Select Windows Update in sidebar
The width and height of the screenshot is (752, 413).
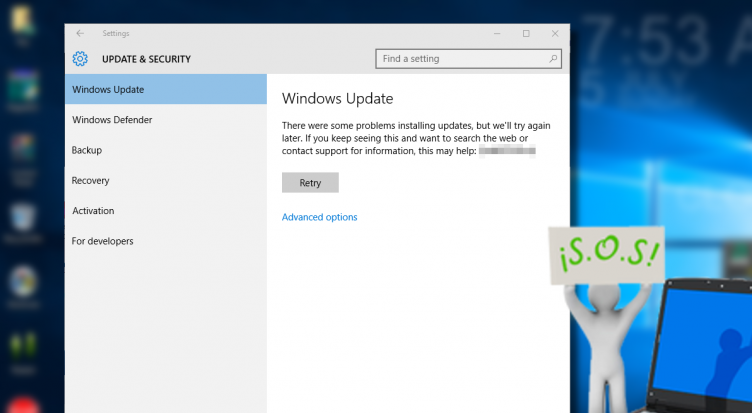[x=166, y=89]
